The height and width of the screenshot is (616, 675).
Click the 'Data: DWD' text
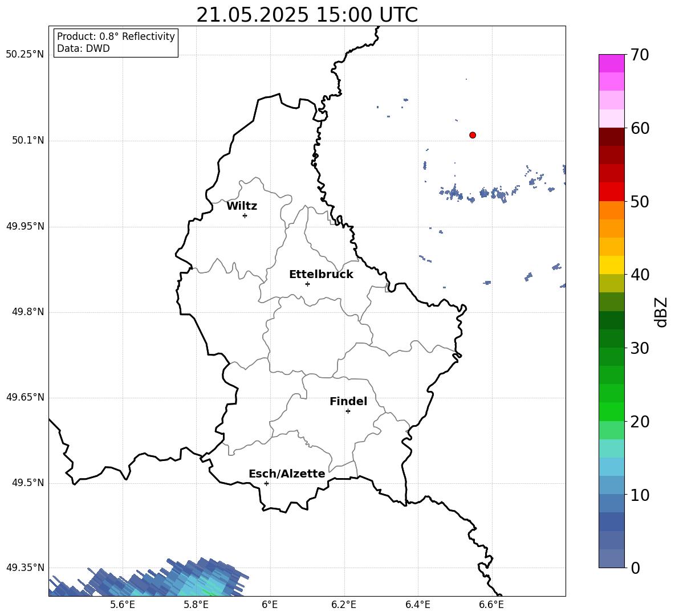pyautogui.click(x=83, y=48)
